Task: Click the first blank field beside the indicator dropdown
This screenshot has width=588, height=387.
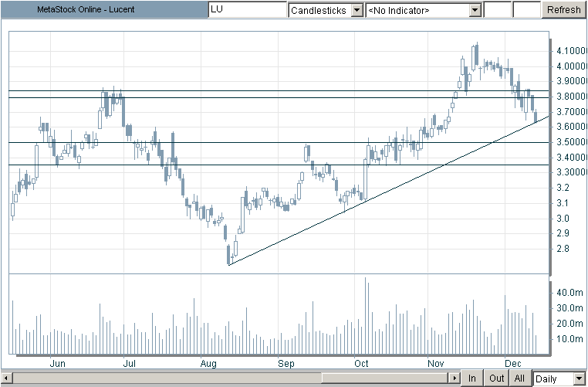Action: click(x=498, y=10)
